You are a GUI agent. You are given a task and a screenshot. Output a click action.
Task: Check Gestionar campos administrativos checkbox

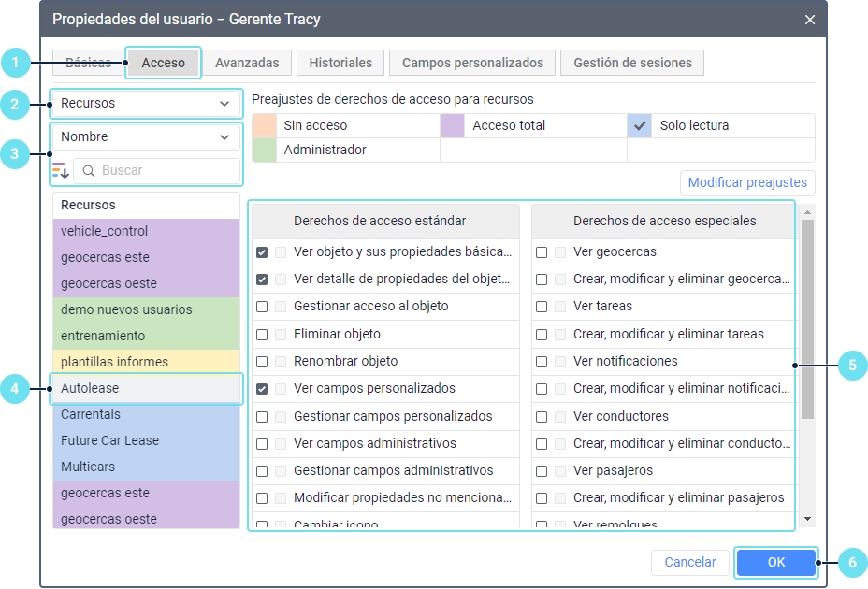click(x=262, y=471)
